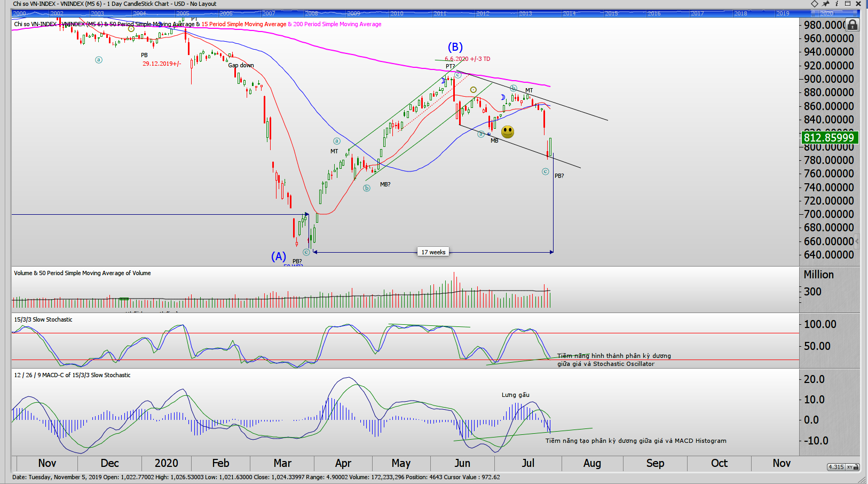868x484 pixels.
Task: Click the '17 weeks' measurement label
Action: (x=433, y=252)
